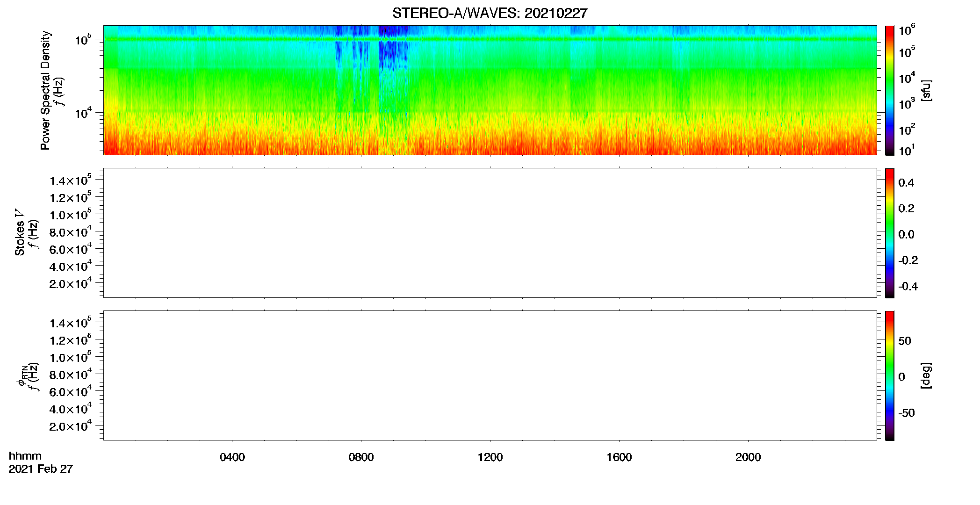Click the 1.0×10^5 tick on Stokes V axis
The height and width of the screenshot is (505, 980).
[x=71, y=214]
